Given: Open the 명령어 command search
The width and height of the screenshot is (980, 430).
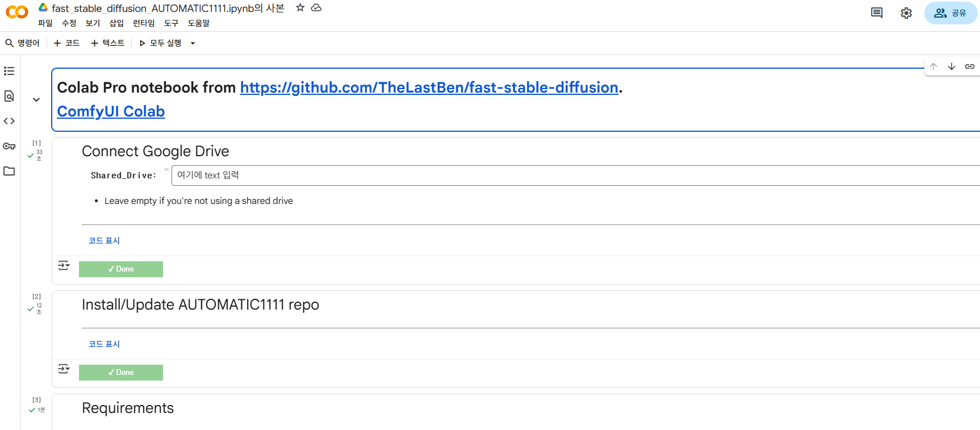Looking at the screenshot, I should pyautogui.click(x=23, y=43).
